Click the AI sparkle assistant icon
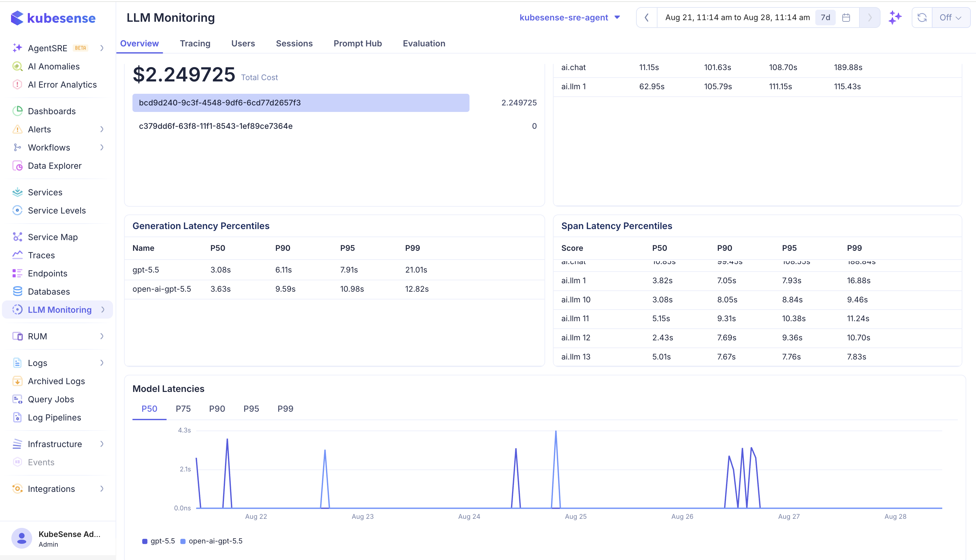Screen dimensions: 976x560 (x=895, y=17)
